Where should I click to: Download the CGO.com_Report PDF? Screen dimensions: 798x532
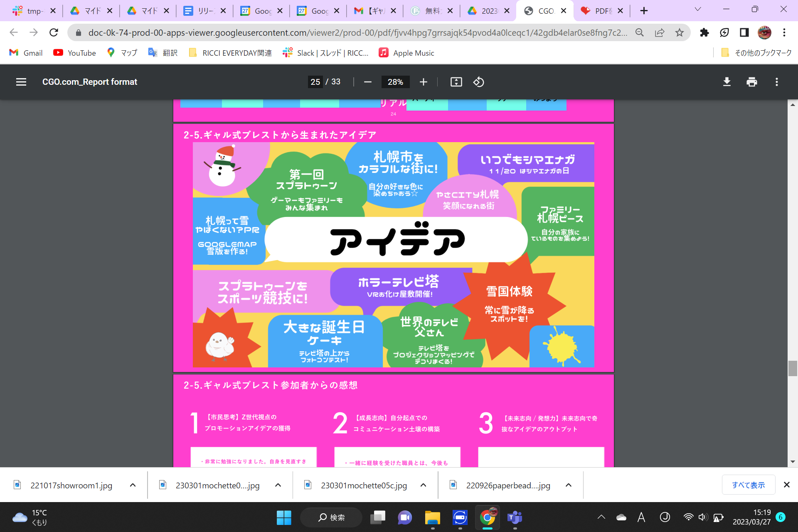coord(727,82)
